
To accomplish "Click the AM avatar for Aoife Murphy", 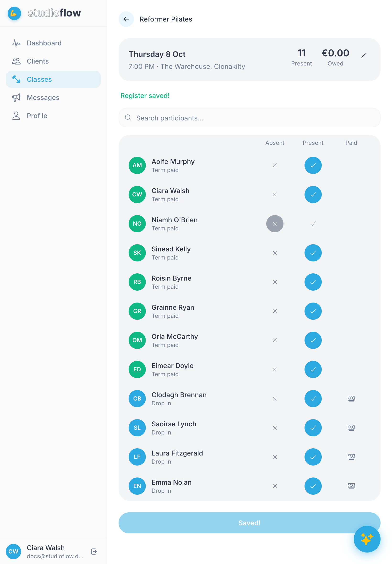I will (x=137, y=165).
